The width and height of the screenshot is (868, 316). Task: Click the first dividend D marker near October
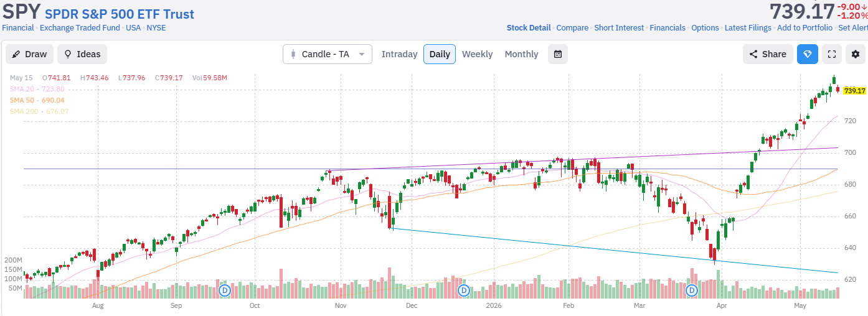point(225,290)
